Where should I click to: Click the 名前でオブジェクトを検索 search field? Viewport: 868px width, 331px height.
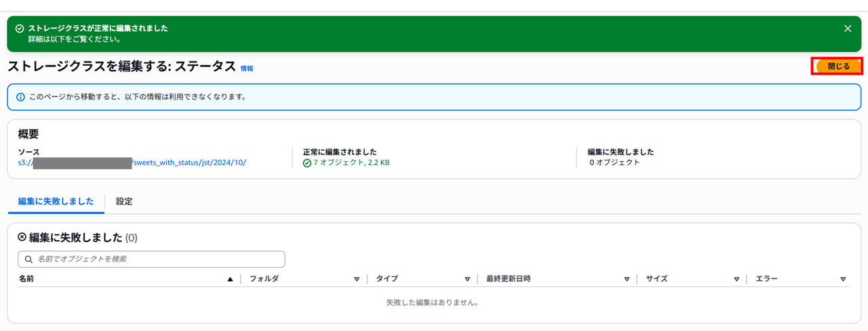click(151, 259)
